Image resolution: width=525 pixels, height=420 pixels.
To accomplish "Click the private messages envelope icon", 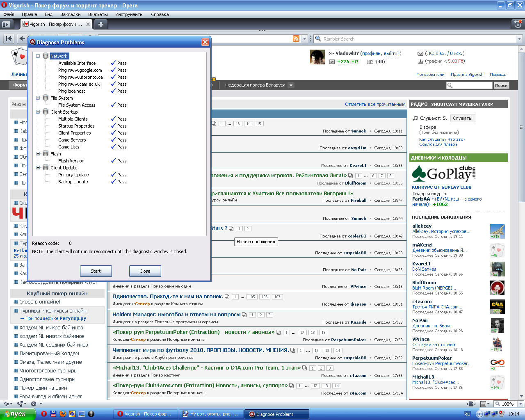I will pos(420,53).
